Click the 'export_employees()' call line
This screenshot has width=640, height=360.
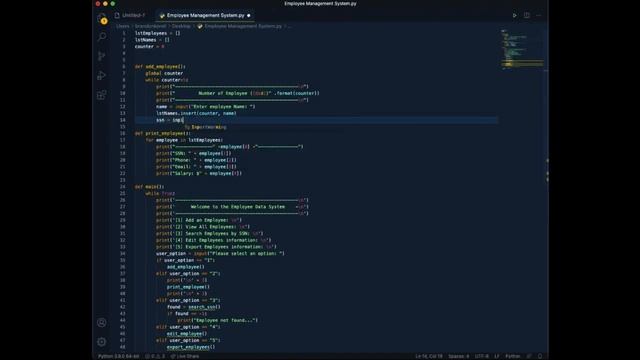(191, 347)
